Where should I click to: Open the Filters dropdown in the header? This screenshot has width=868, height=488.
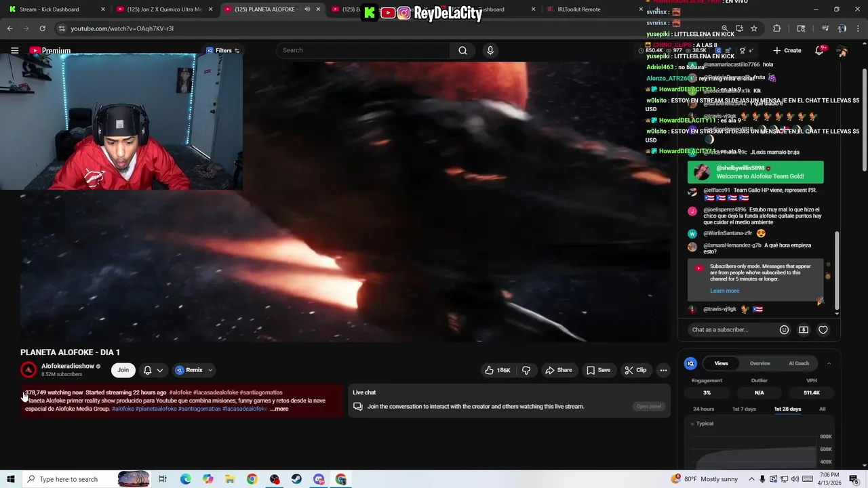click(223, 51)
